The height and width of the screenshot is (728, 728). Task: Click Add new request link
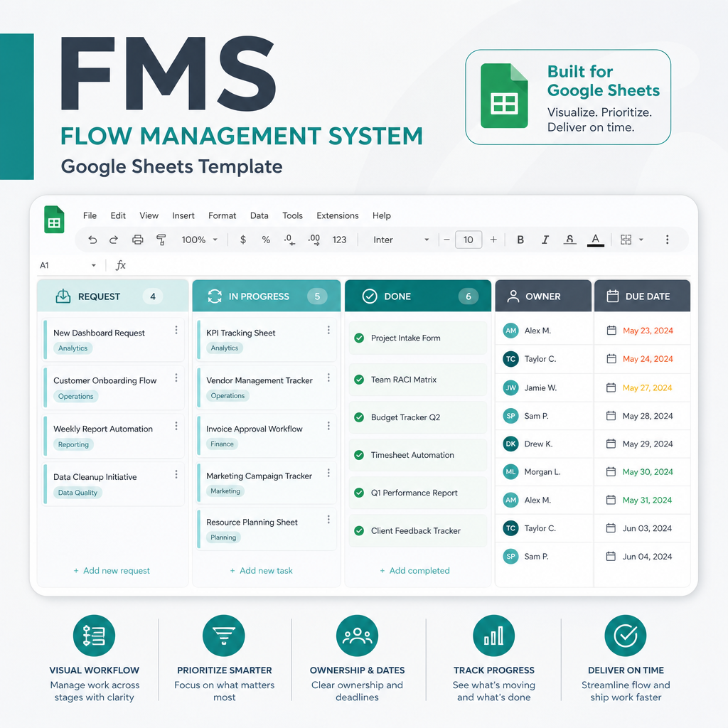pos(112,571)
